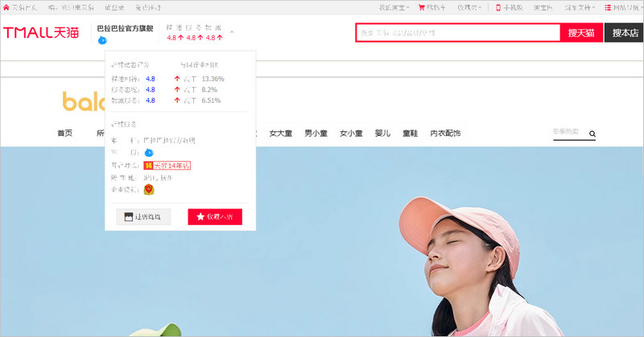Click the enterprise license badge icon
This screenshot has height=337, width=644.
click(148, 190)
